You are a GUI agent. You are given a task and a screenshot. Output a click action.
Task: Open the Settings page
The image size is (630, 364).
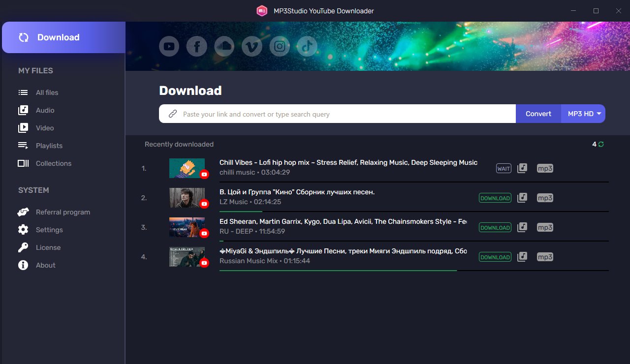[49, 230]
